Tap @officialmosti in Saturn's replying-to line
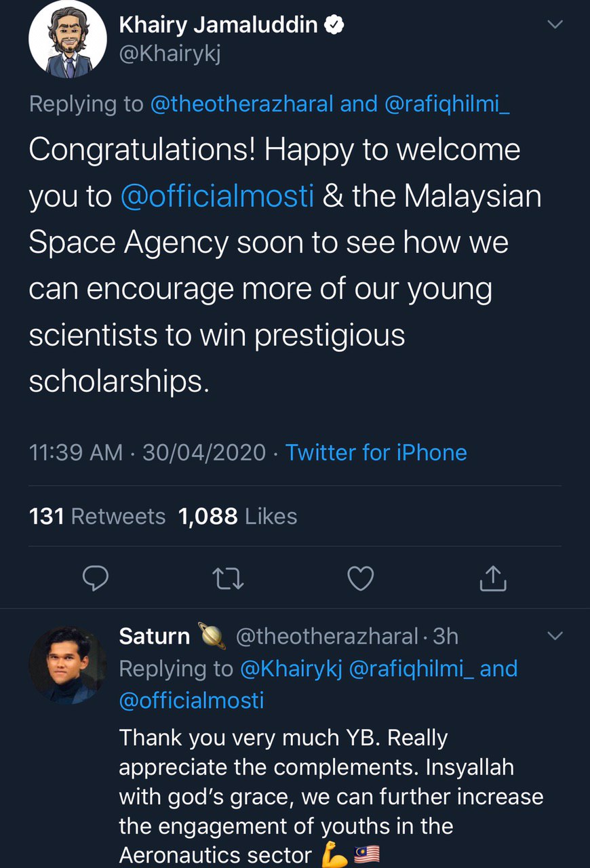Viewport: 590px width, 868px height. coord(191,700)
